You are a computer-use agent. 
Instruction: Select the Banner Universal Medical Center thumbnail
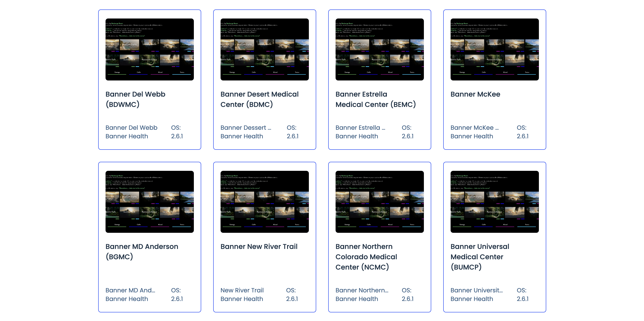click(495, 202)
